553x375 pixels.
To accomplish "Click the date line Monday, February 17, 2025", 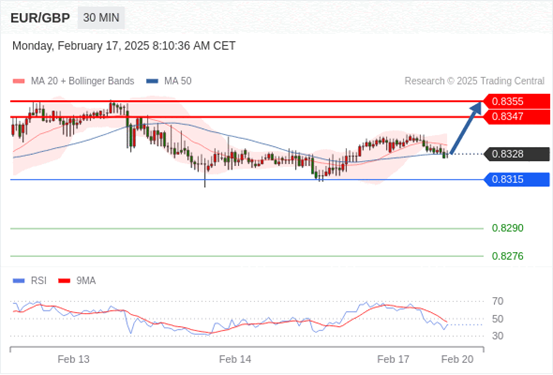I will pyautogui.click(x=124, y=46).
